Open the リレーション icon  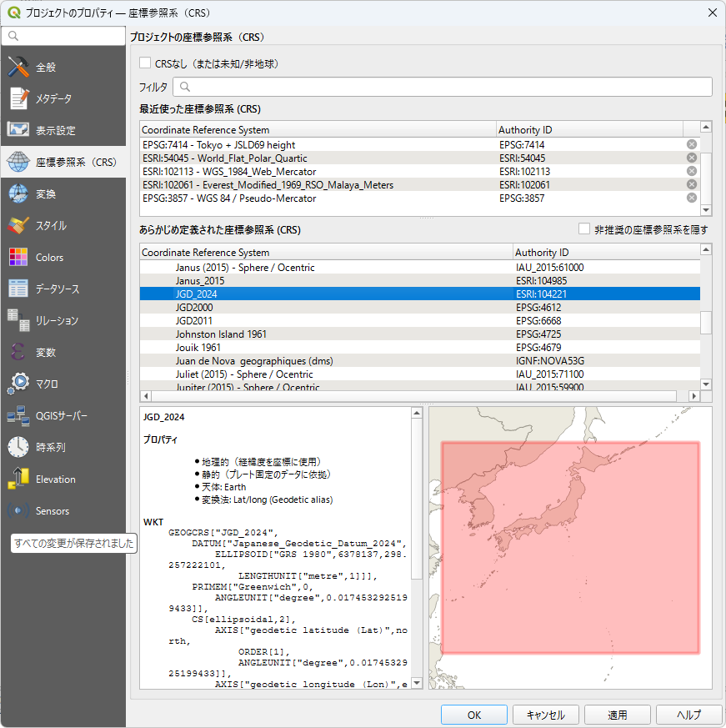click(x=18, y=320)
